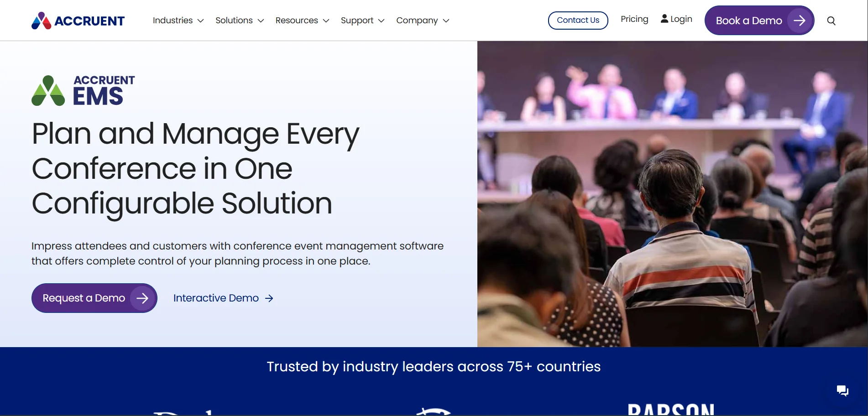Expand the Solutions dropdown arrow
Viewport: 868px width, 416px height.
(x=261, y=21)
